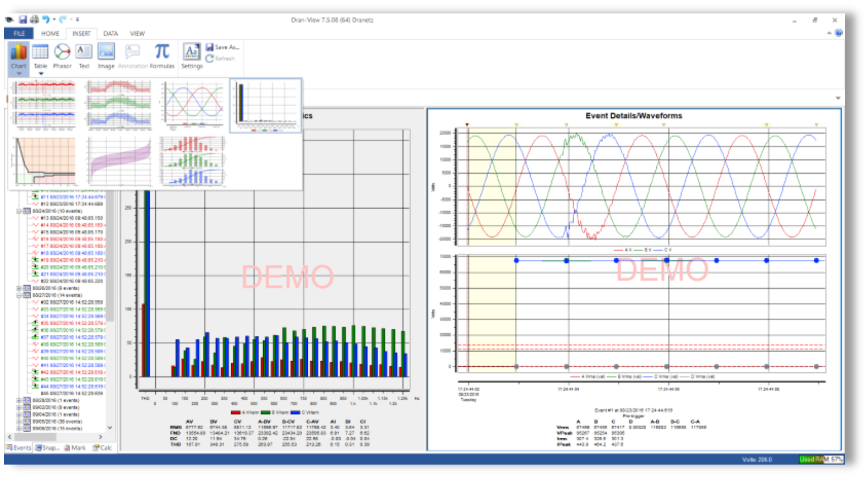Click the Save quick-access icon
868x478 pixels.
click(23, 20)
